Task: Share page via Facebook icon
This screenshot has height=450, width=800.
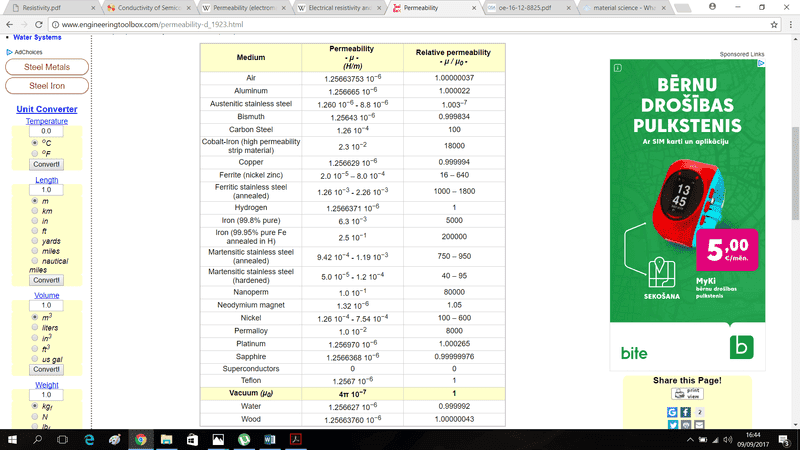Action: tap(686, 412)
